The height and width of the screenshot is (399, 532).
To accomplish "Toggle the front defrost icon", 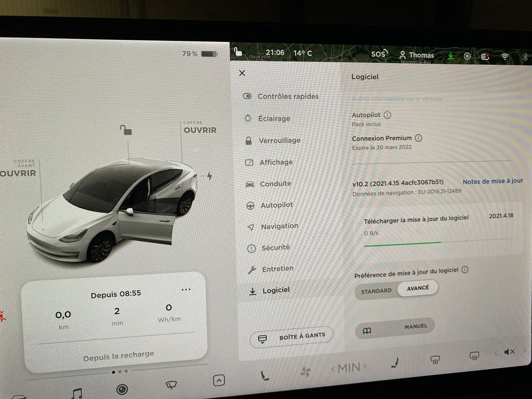I will (435, 359).
